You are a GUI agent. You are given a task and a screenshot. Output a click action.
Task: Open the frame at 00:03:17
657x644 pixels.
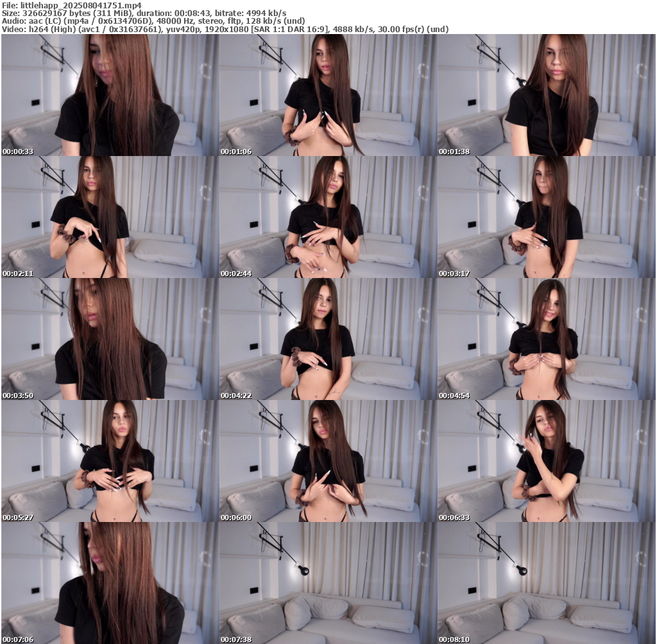pyautogui.click(x=546, y=217)
